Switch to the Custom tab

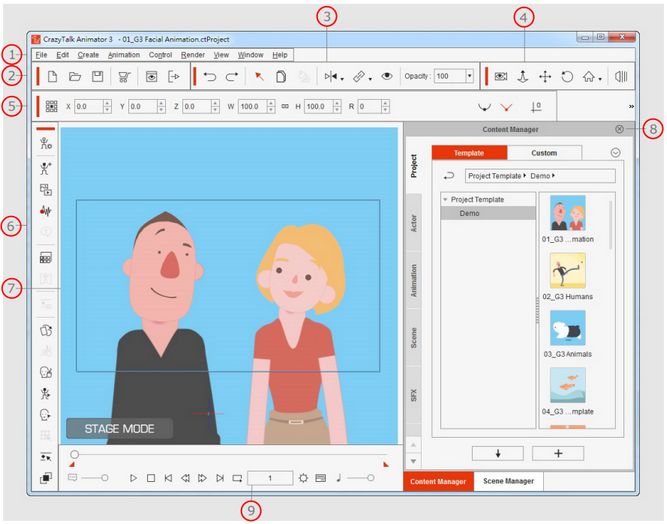(x=544, y=153)
